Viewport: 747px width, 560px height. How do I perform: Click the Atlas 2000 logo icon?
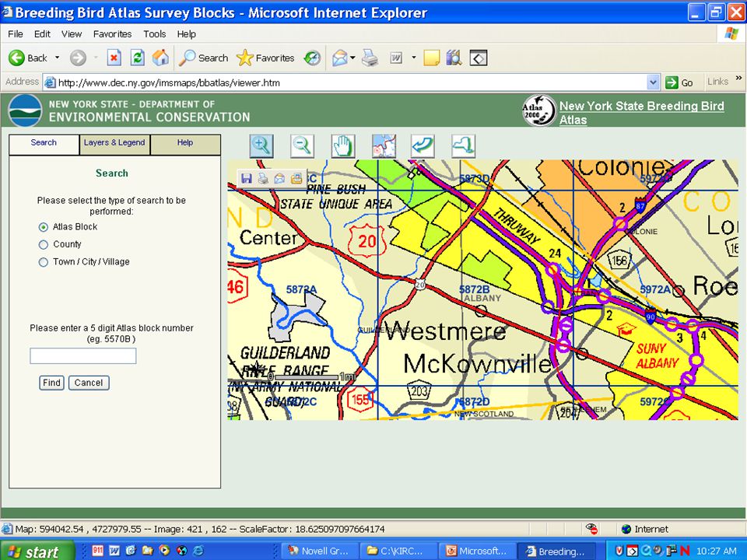(x=538, y=110)
